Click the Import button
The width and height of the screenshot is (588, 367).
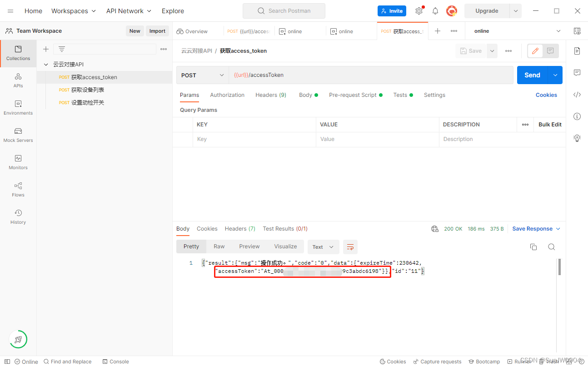pos(157,31)
